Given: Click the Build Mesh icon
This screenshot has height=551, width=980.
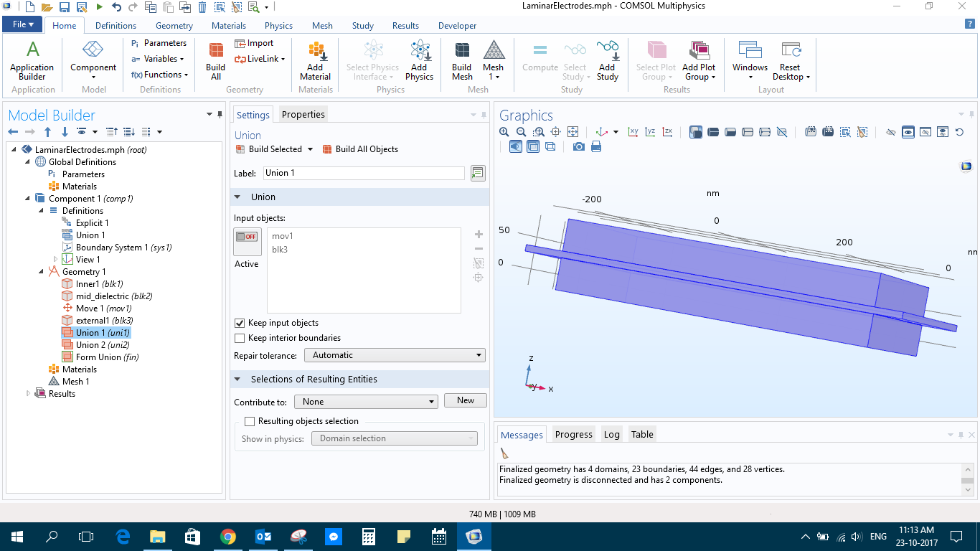Looking at the screenshot, I should [x=462, y=60].
